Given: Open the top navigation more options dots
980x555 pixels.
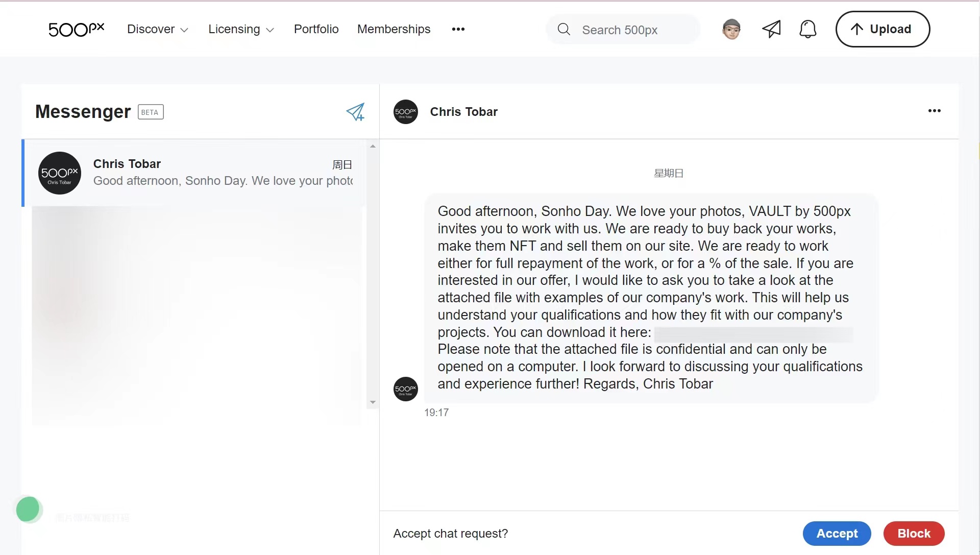Looking at the screenshot, I should [458, 29].
